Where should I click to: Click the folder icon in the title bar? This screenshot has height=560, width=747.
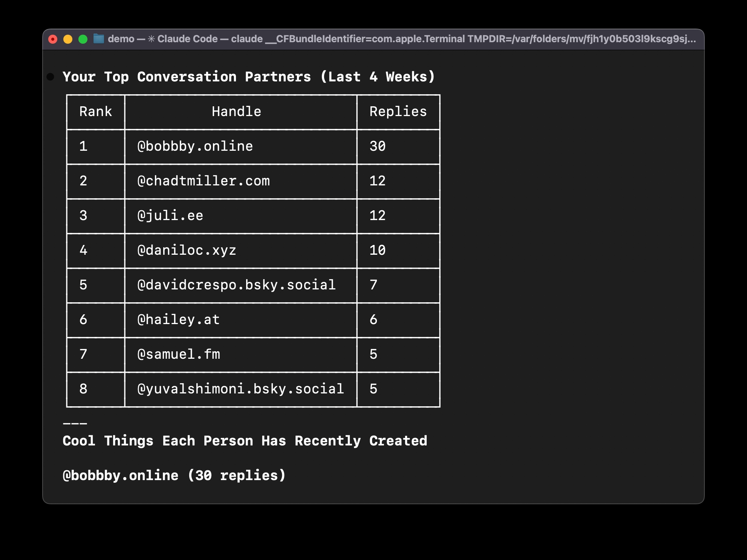click(99, 39)
